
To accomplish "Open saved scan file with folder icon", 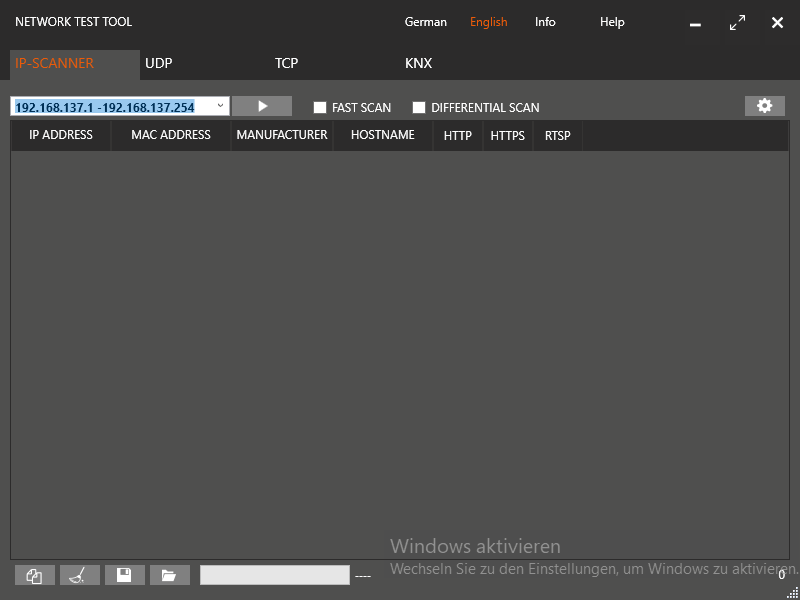I will click(x=169, y=575).
